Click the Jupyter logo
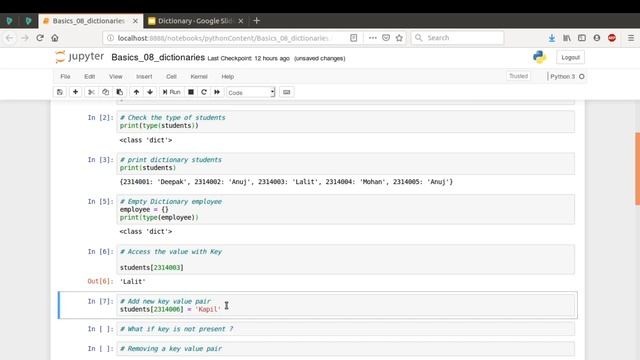This screenshot has height=360, width=640. [80, 57]
